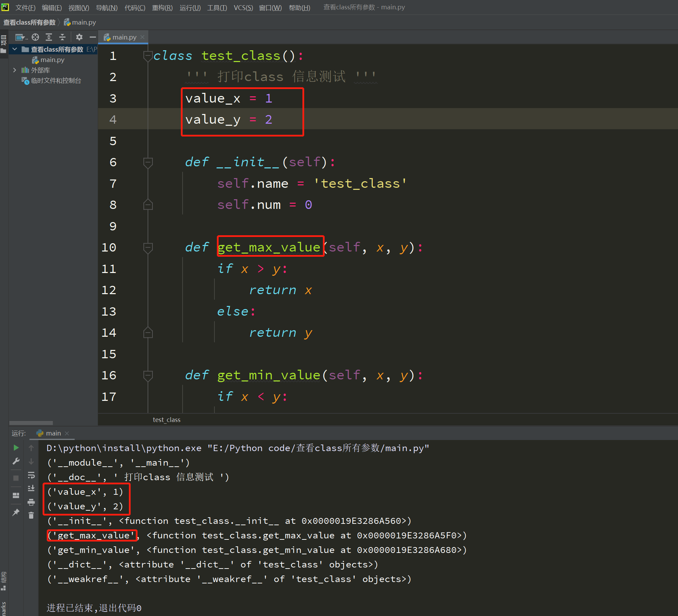Click the locate opened file crosshair icon
The height and width of the screenshot is (616, 678).
tap(35, 37)
